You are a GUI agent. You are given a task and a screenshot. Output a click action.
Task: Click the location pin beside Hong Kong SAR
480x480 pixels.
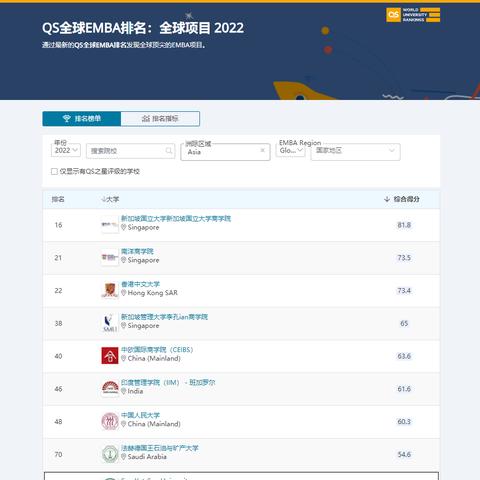pyautogui.click(x=124, y=293)
